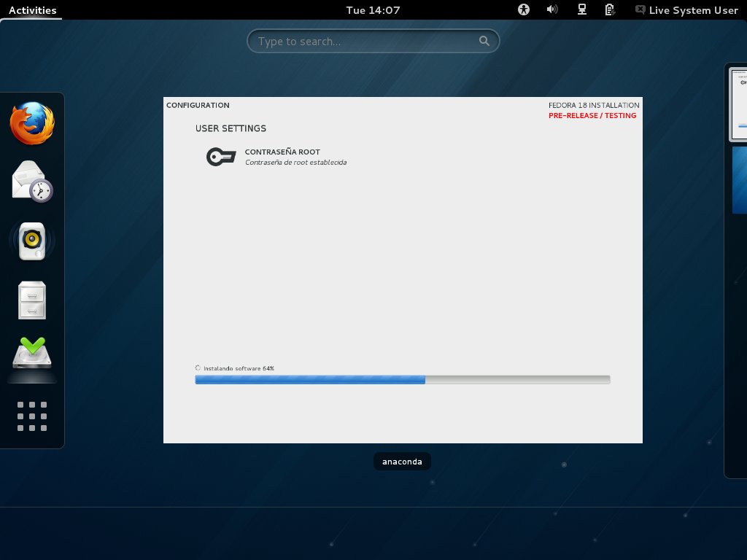Click the magnifier icon in search box
The height and width of the screenshot is (560, 747).
point(484,42)
